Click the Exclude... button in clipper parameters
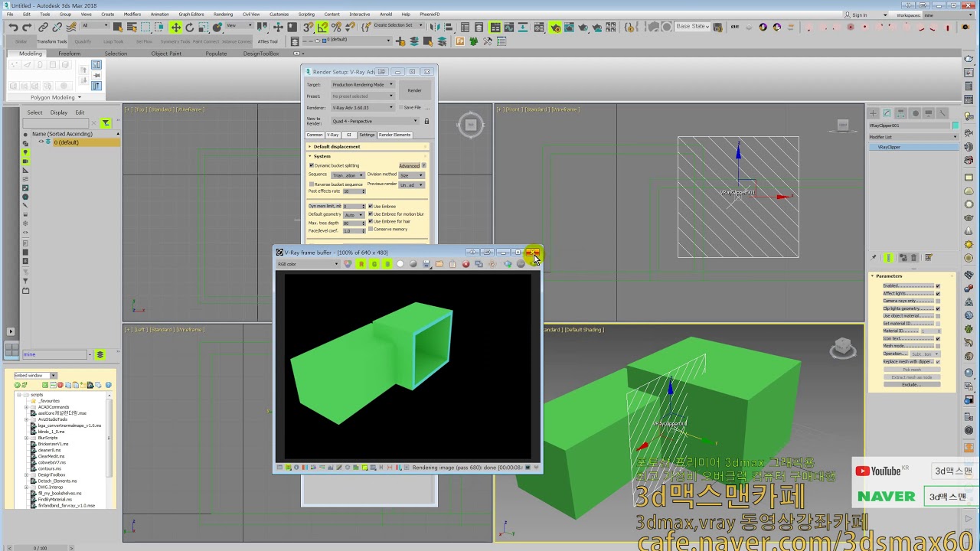This screenshot has height=551, width=980. point(912,384)
